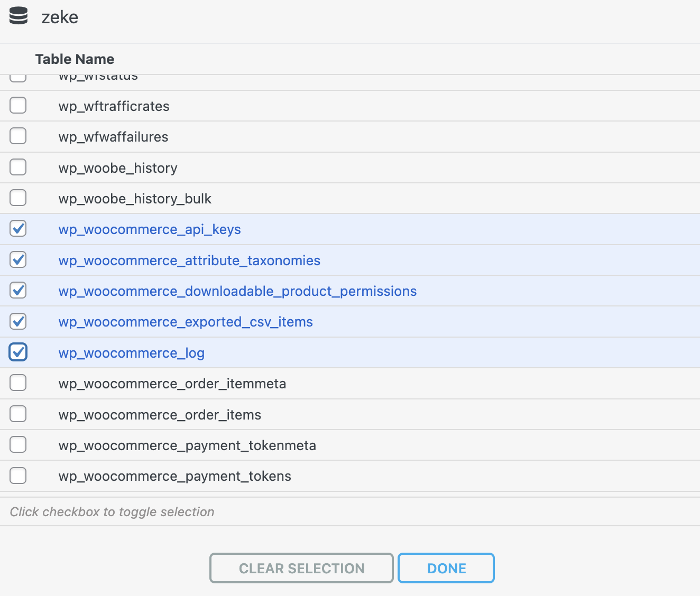
Task: Click the Done button
Action: pos(446,568)
